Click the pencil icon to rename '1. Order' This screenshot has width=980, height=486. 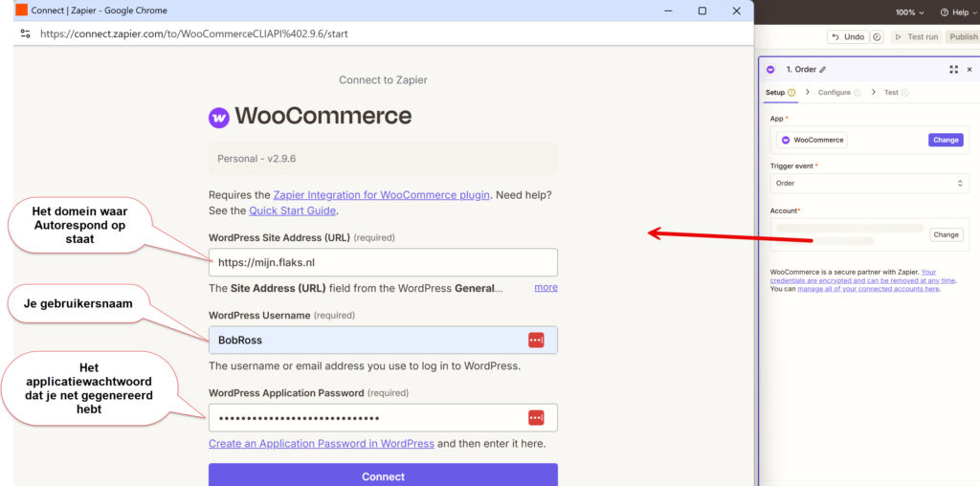pos(822,70)
